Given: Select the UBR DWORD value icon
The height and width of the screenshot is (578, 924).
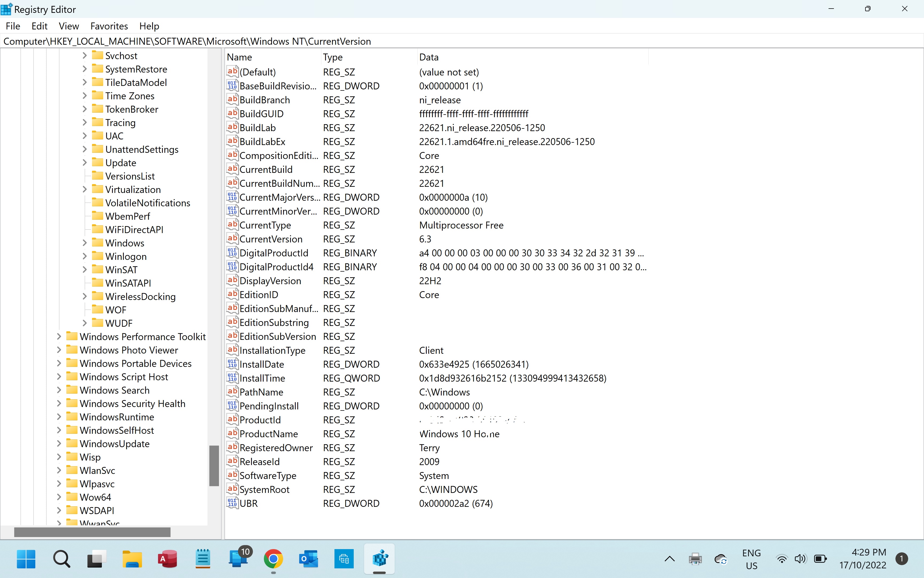Looking at the screenshot, I should [232, 503].
